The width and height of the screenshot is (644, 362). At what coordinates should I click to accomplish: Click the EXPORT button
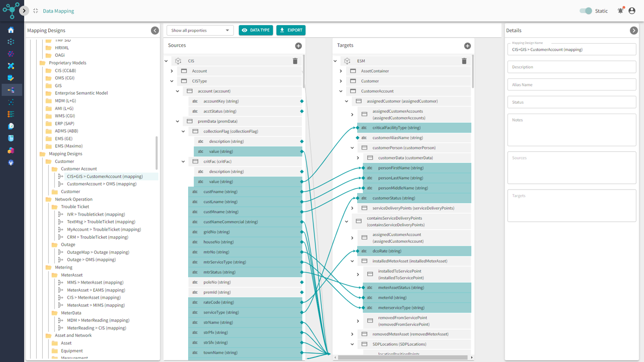point(291,30)
